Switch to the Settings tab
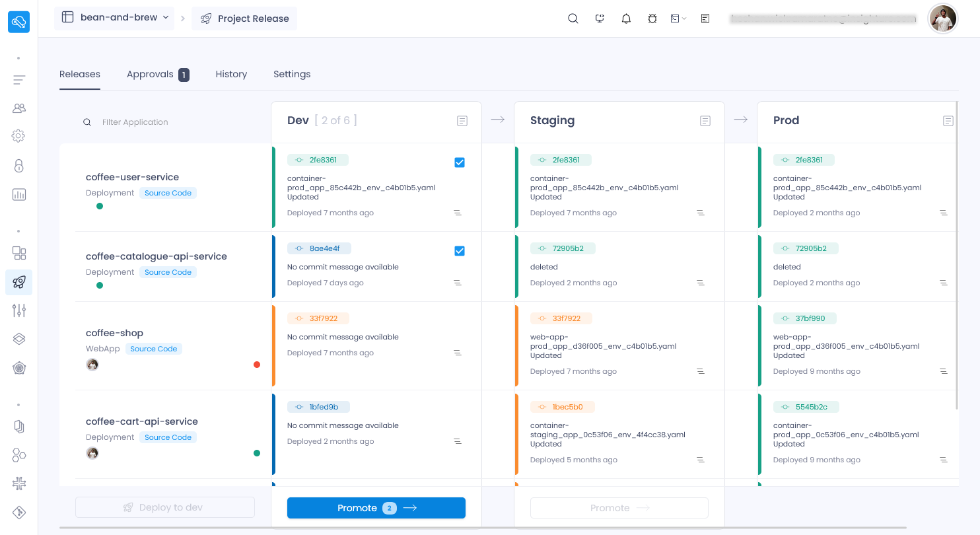Image resolution: width=980 pixels, height=535 pixels. (x=292, y=74)
